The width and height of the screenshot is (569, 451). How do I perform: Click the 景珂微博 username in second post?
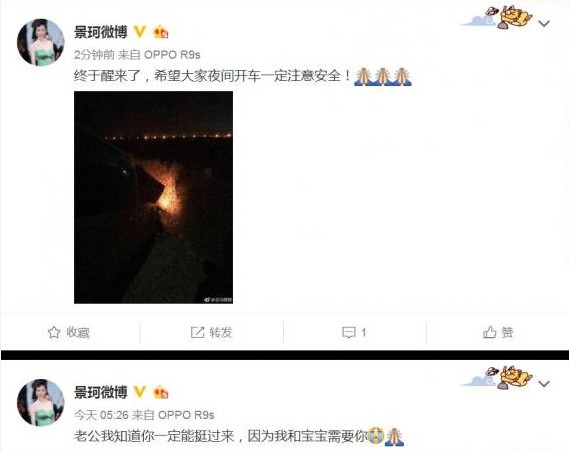pos(101,392)
